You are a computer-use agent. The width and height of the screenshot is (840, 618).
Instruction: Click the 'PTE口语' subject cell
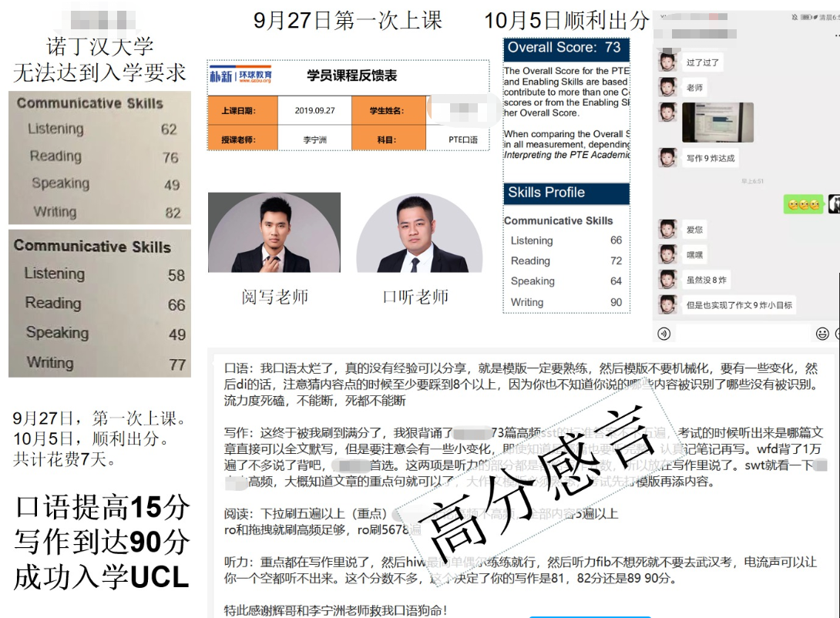463,139
